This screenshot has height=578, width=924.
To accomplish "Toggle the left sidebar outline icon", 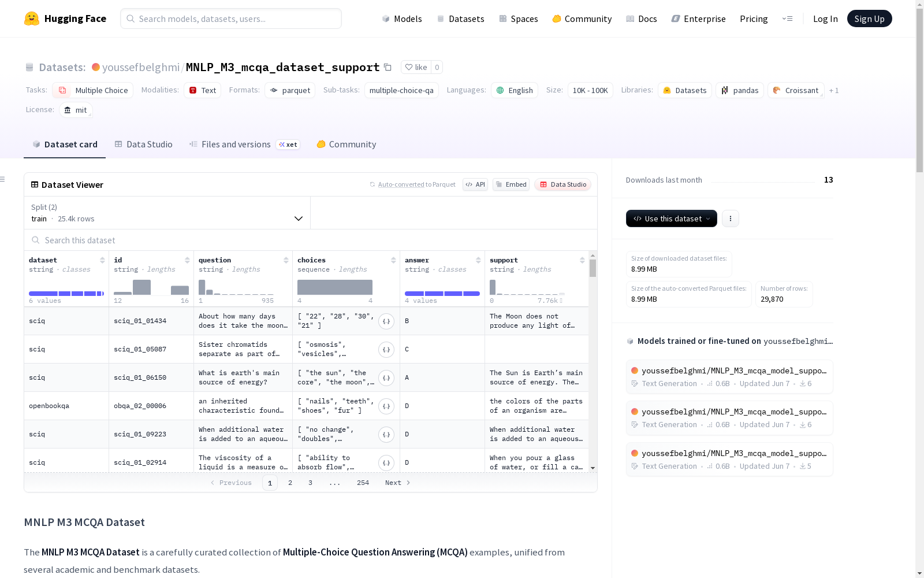I will click(x=2, y=179).
